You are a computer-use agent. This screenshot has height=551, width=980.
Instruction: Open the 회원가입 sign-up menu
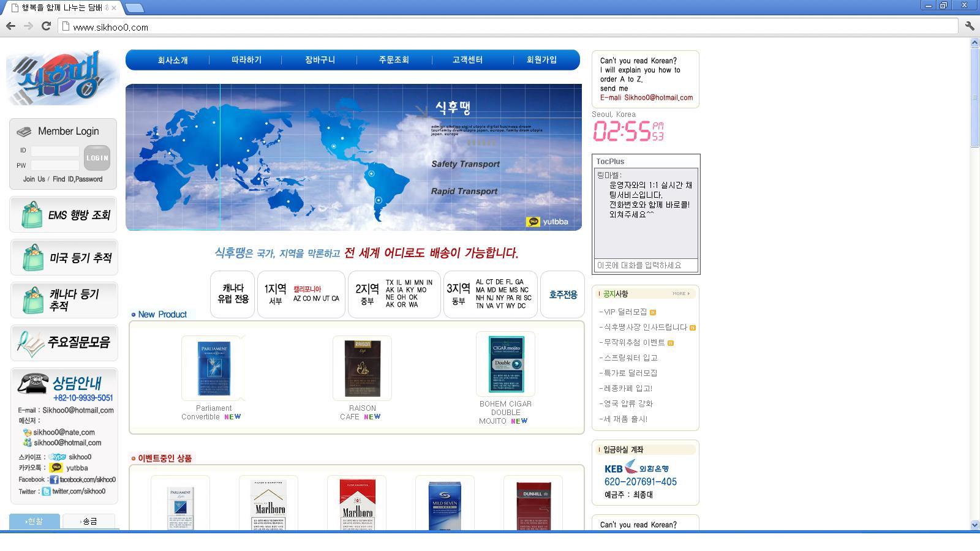pyautogui.click(x=541, y=60)
